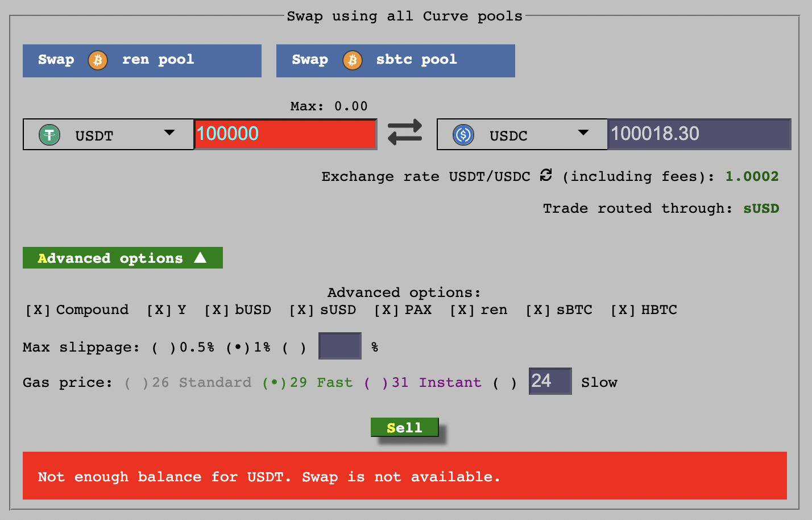
Task: Click the Bitcoin icon in sbtc pool button
Action: (352, 60)
